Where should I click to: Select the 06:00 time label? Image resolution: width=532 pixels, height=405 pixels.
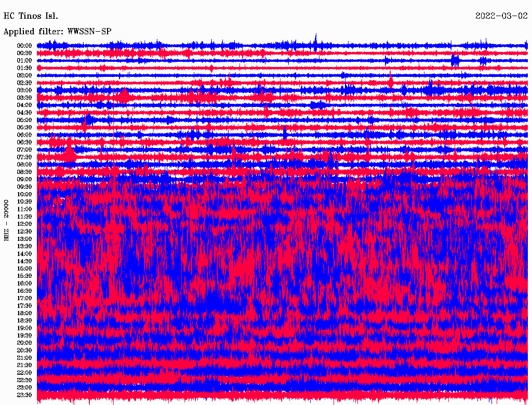(x=24, y=134)
